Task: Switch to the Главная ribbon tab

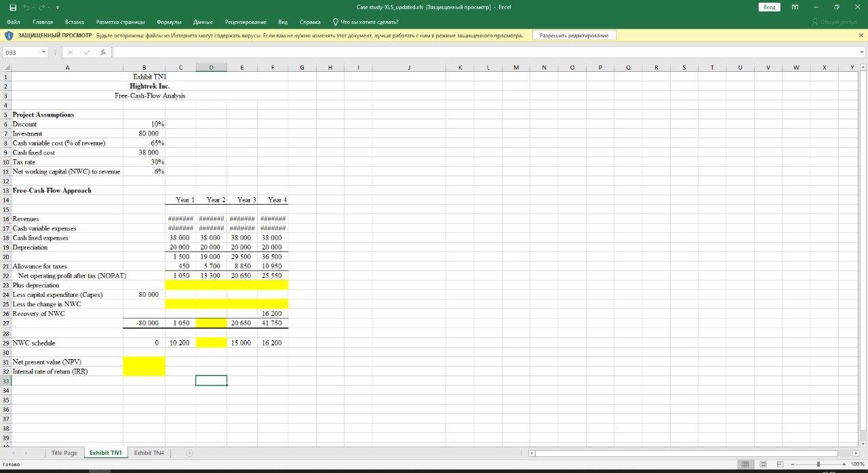Action: (43, 22)
